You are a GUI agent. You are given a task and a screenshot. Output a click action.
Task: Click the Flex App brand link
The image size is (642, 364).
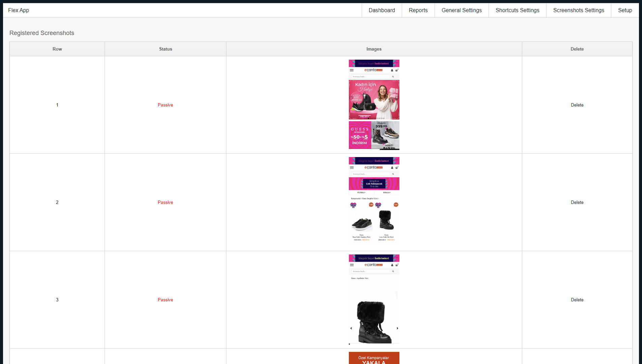tap(19, 10)
